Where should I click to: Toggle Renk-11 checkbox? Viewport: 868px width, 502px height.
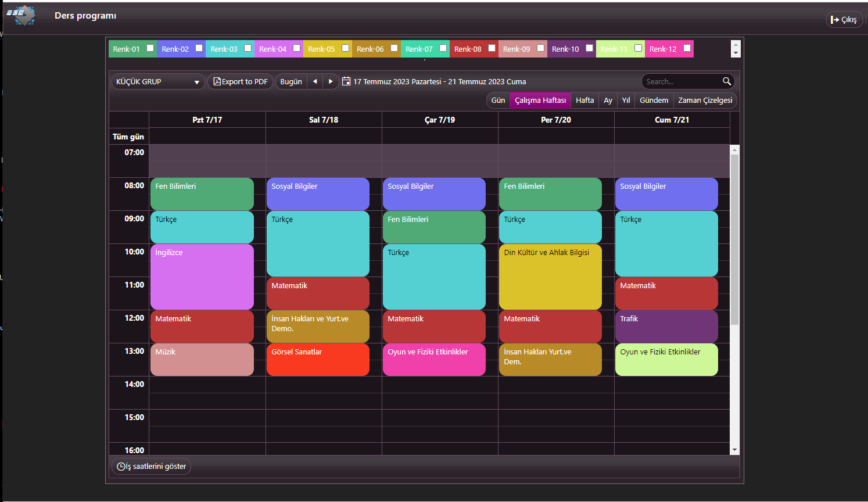click(638, 48)
